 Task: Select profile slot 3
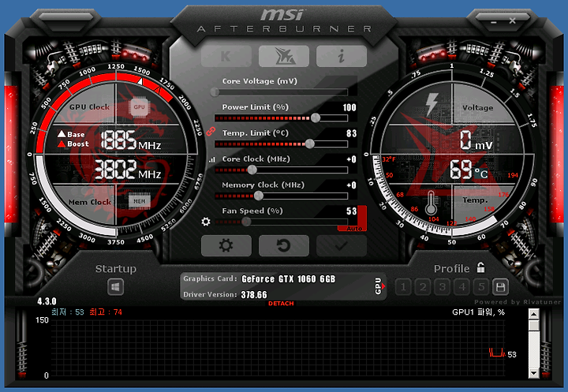tap(443, 287)
